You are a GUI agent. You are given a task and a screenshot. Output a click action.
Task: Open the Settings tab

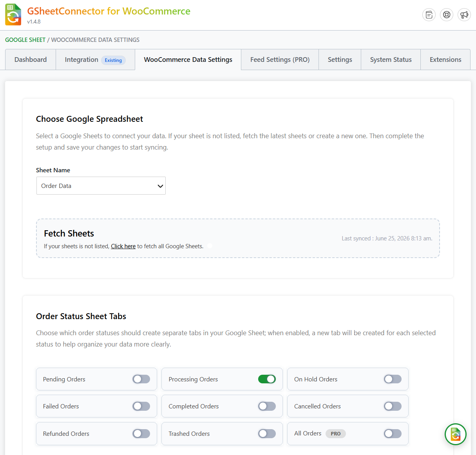340,60
